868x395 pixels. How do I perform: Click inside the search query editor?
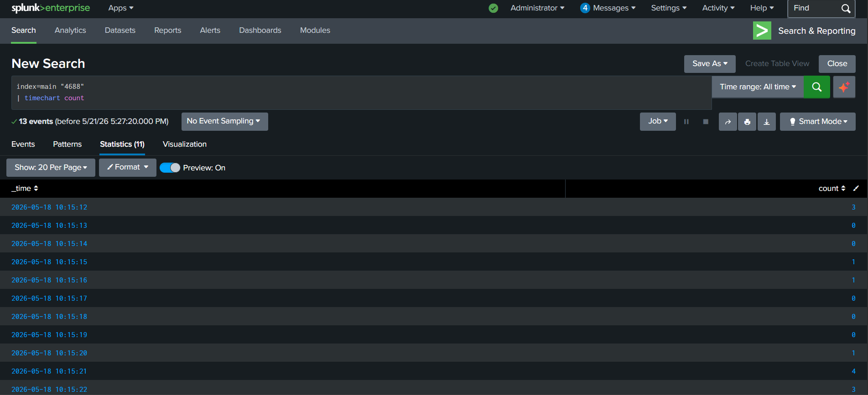coord(361,92)
